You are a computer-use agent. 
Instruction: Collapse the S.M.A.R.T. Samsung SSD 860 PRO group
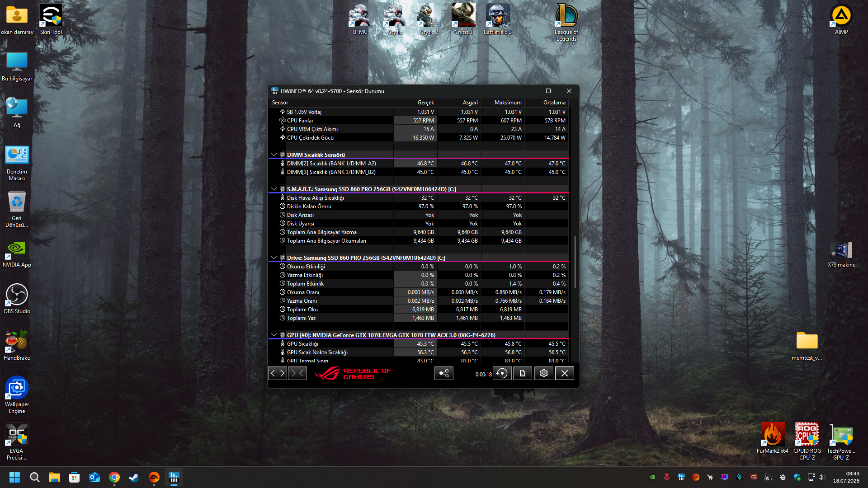pos(274,189)
